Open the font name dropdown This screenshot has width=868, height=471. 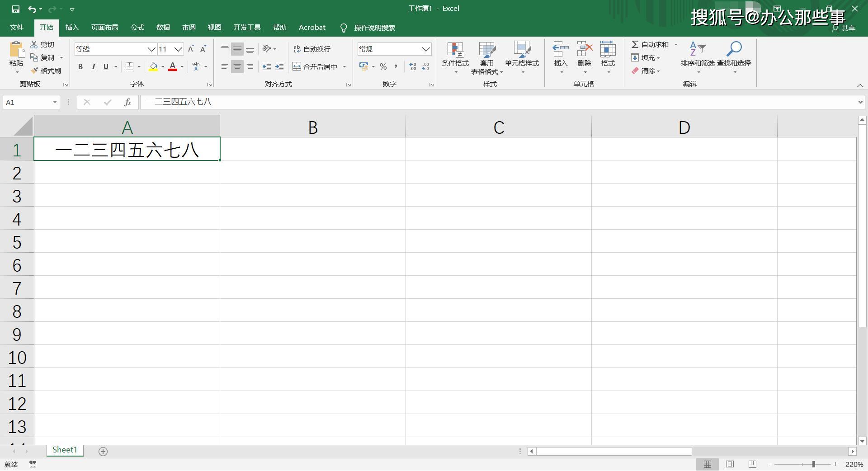[151, 49]
